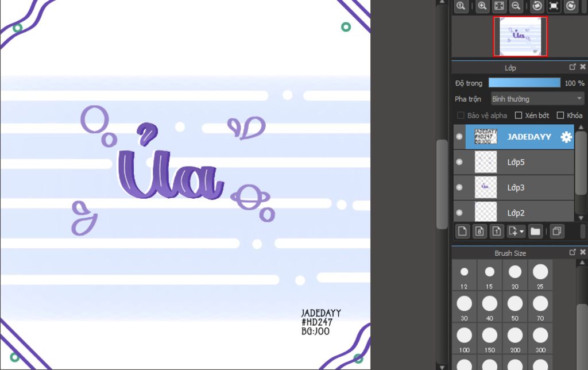
Task: Reset canvas rotation in navigator
Action: pyautogui.click(x=554, y=6)
